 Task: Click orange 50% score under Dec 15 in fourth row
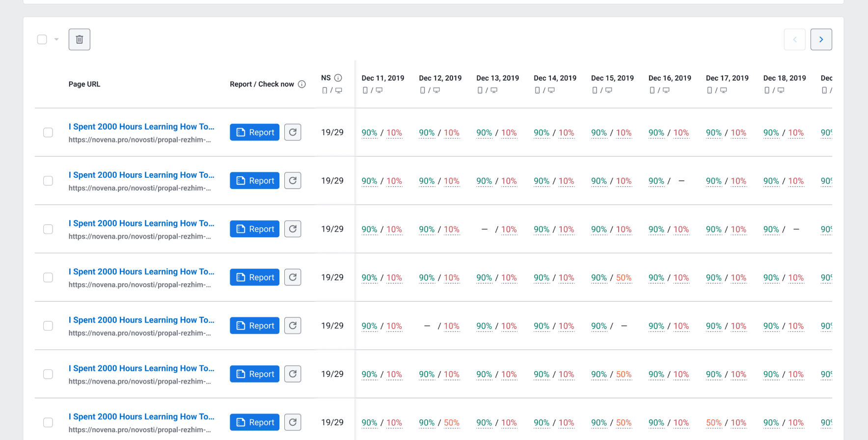[x=624, y=277]
